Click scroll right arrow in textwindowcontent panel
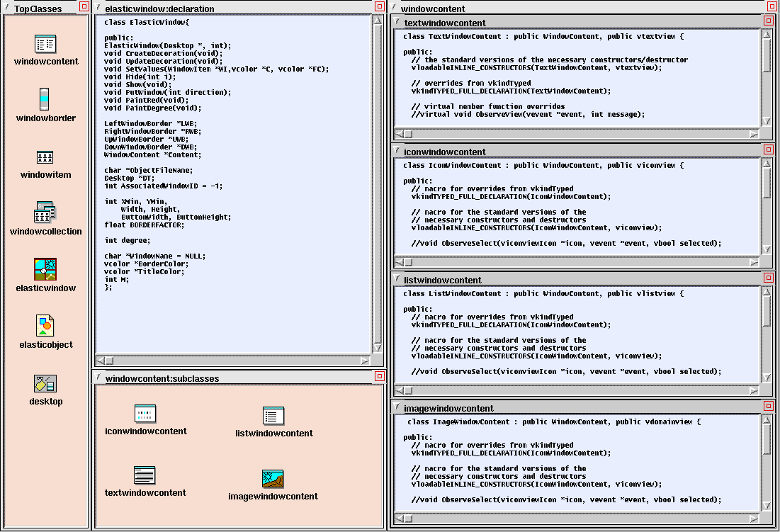 pos(754,133)
